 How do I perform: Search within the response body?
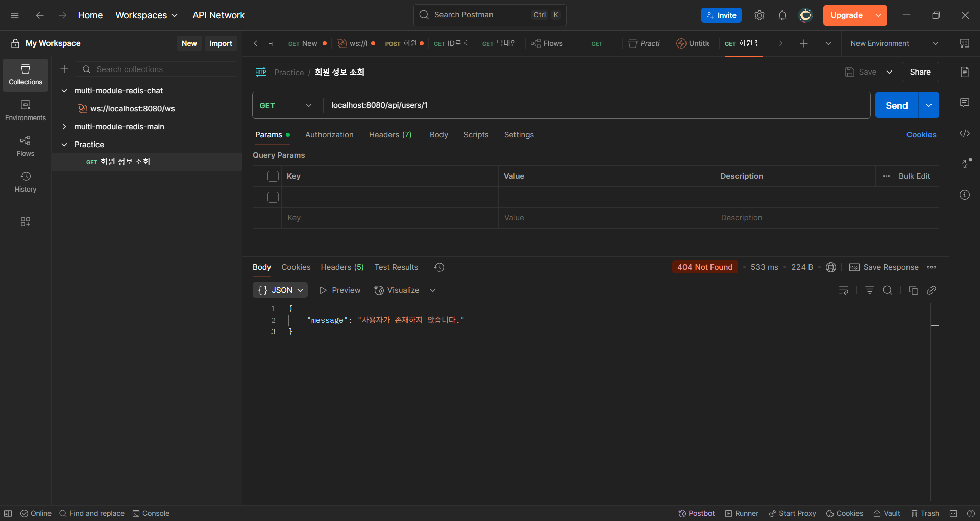pos(888,290)
